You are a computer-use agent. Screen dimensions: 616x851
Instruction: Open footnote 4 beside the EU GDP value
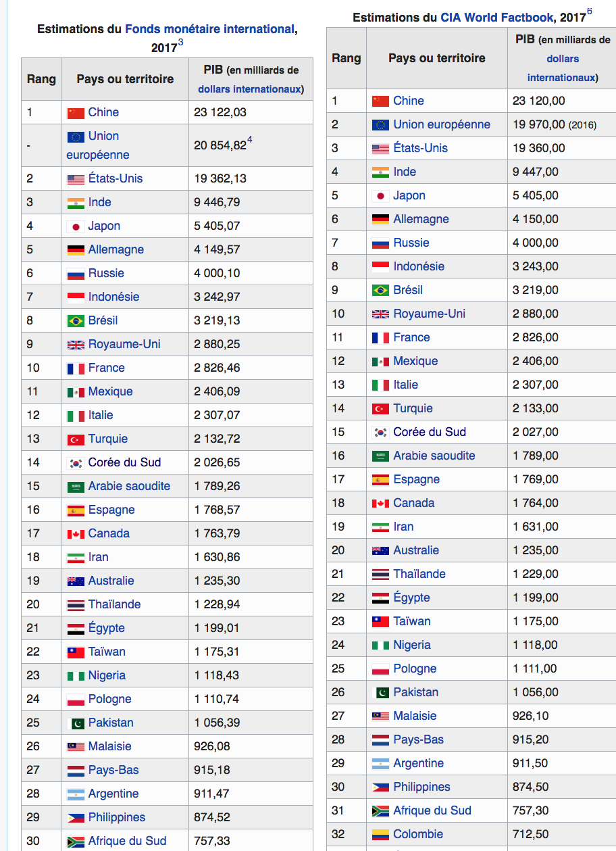tap(250, 141)
